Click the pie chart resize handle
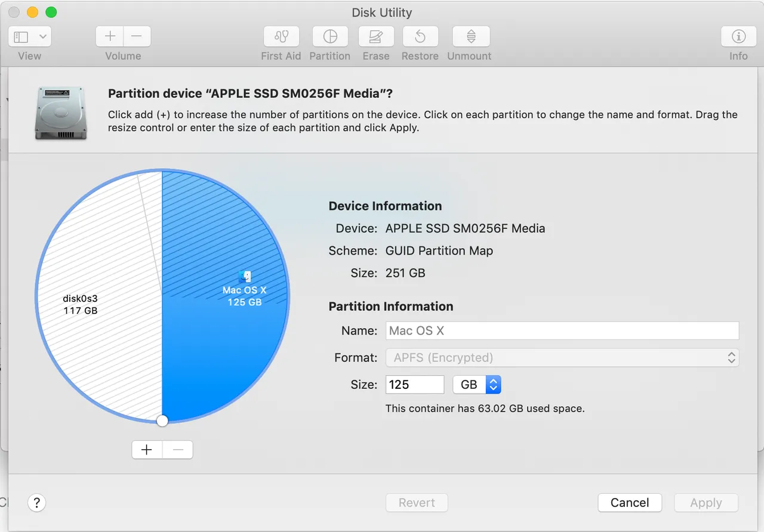The image size is (764, 532). (x=162, y=421)
